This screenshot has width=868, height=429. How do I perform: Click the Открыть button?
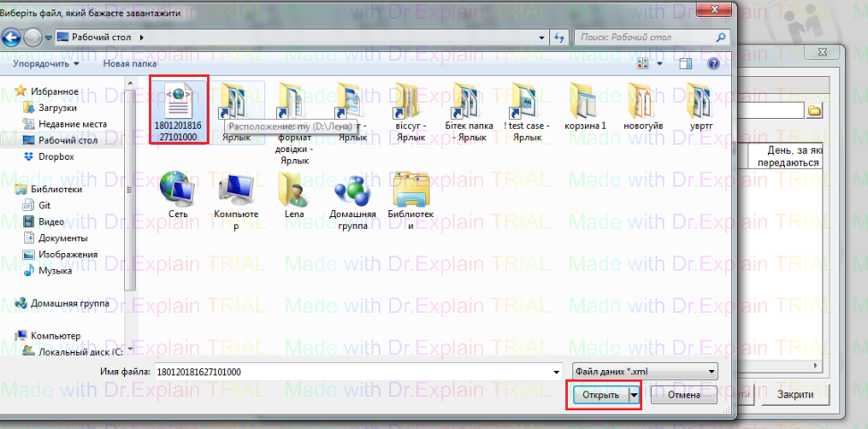click(x=599, y=395)
